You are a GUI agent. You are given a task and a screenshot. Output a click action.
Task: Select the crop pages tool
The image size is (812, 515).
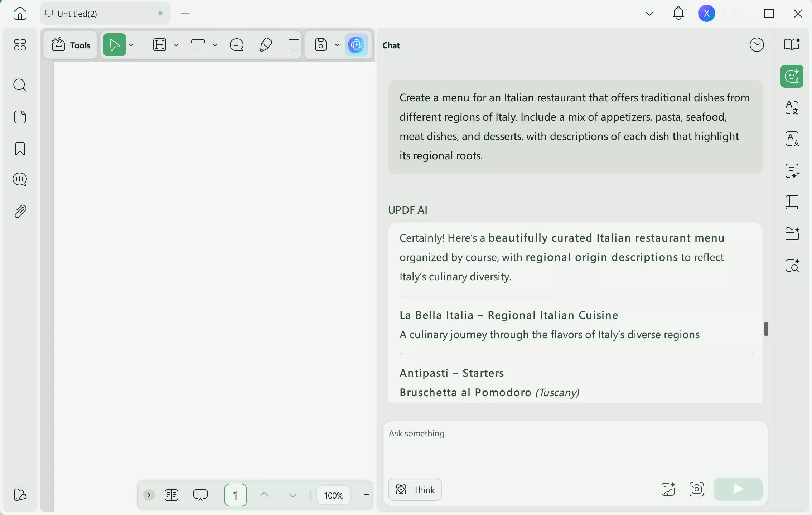pyautogui.click(x=293, y=45)
